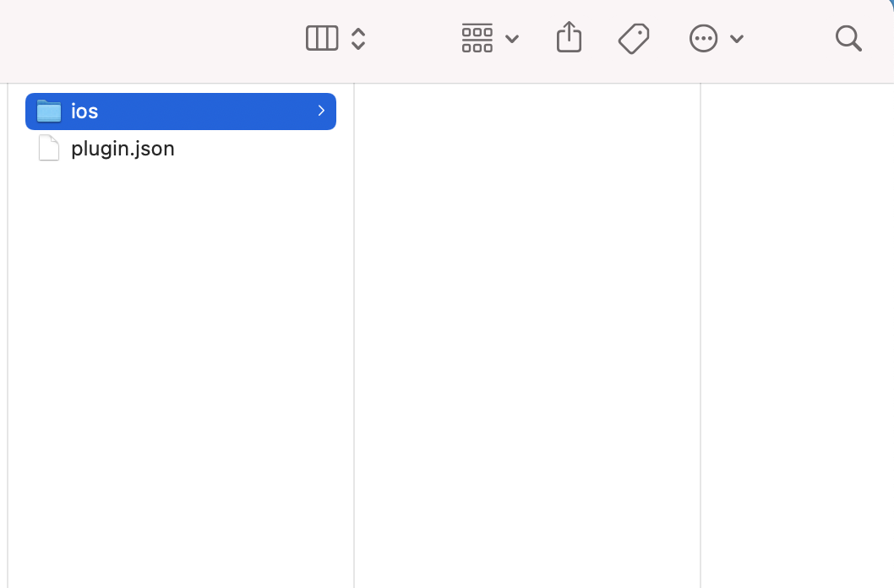This screenshot has width=894, height=588.
Task: Click empty area of the second column
Action: pyautogui.click(x=526, y=335)
